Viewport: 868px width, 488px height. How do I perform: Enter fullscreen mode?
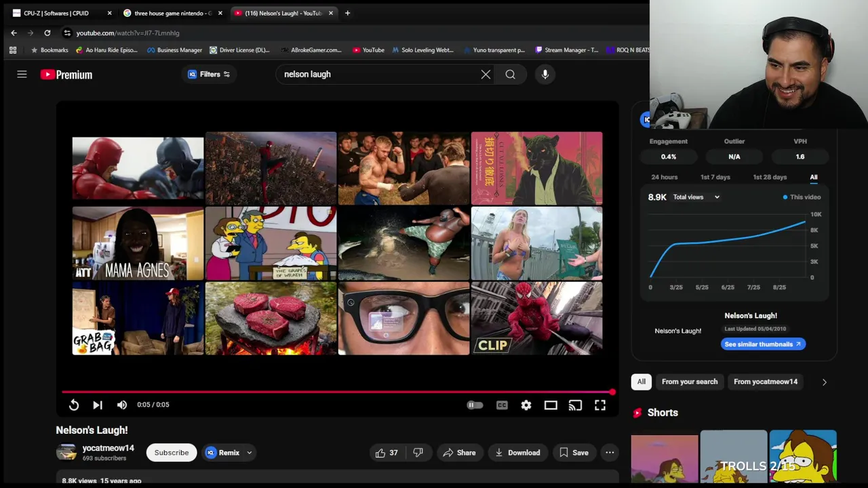600,405
